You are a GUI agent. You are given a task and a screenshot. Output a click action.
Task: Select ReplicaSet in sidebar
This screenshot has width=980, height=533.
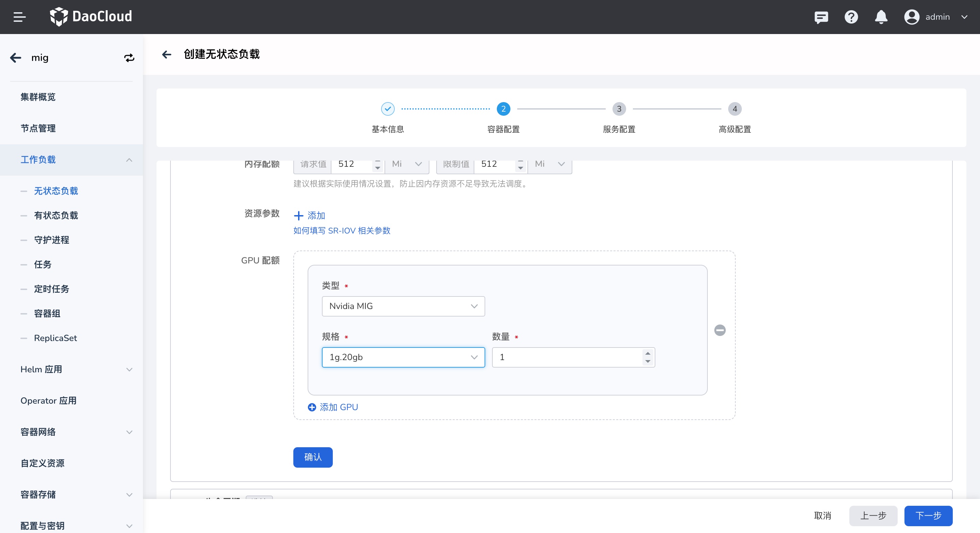click(x=55, y=338)
